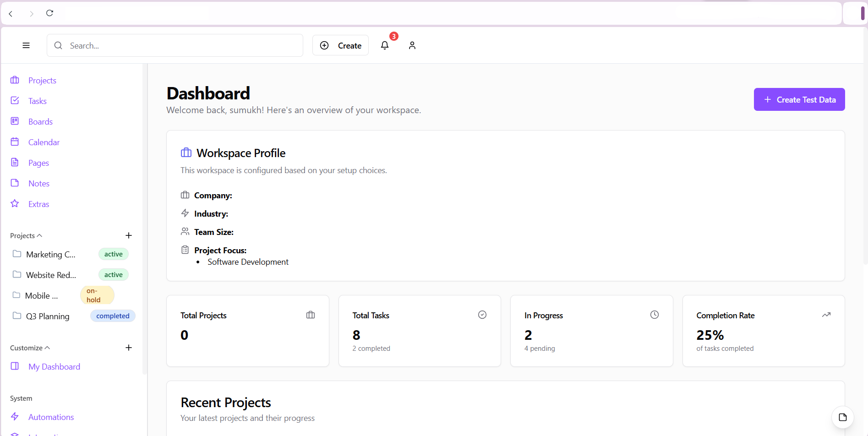This screenshot has height=436, width=868.
Task: Open the Projects briefcase icon in sidebar
Action: (15, 80)
